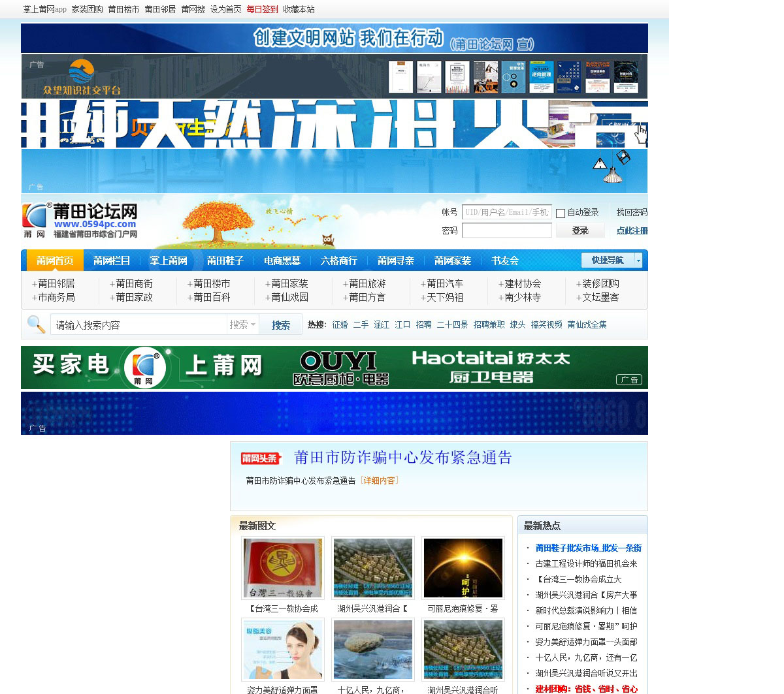Open the 十亿人民，九亿商 stone thumbnail
784x694 pixels.
coord(373,650)
